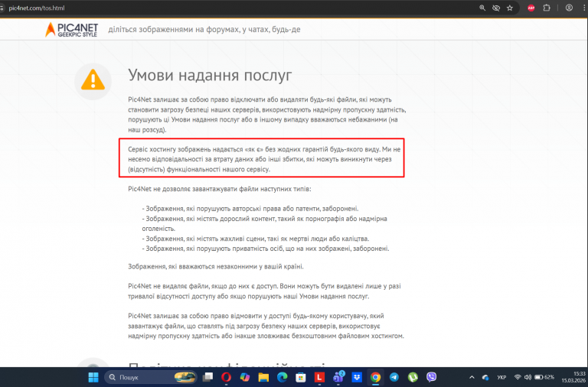
Task: Click the heading Умови надання послуг
Action: pyautogui.click(x=210, y=75)
